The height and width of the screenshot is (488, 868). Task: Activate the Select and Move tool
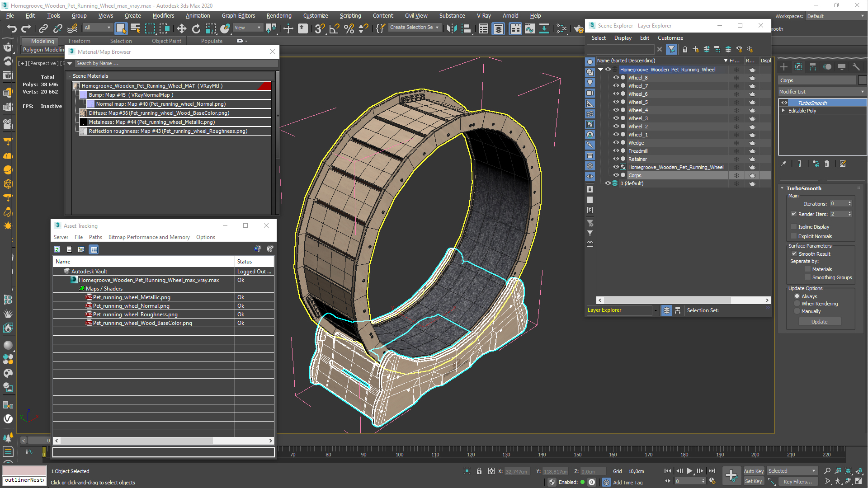pyautogui.click(x=181, y=28)
